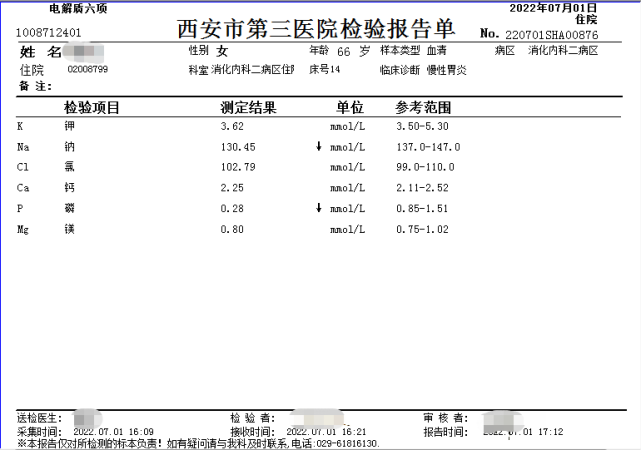Viewport: 641px width, 450px height.
Task: Click the P reference range 0.85-1.51
Action: (x=422, y=208)
